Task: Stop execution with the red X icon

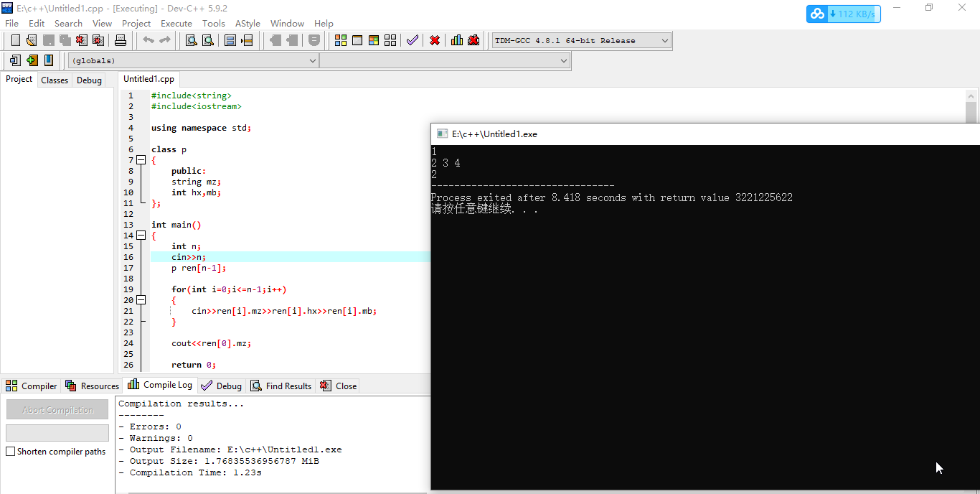Action: [x=435, y=40]
